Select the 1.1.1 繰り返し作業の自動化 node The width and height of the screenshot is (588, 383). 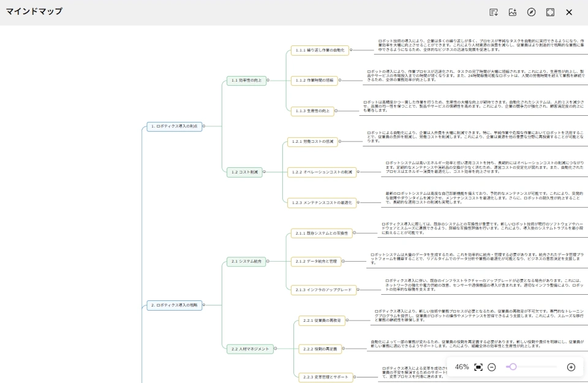[x=319, y=50]
